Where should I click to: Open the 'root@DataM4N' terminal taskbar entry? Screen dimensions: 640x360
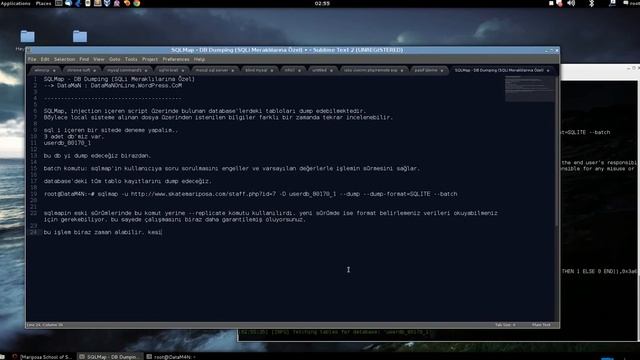(x=171, y=357)
